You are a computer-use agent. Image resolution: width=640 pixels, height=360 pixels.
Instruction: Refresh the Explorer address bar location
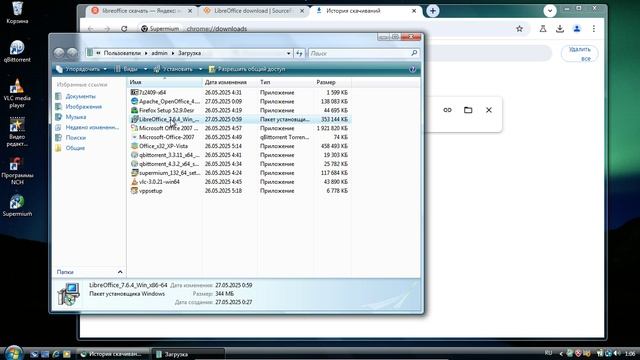click(x=299, y=53)
